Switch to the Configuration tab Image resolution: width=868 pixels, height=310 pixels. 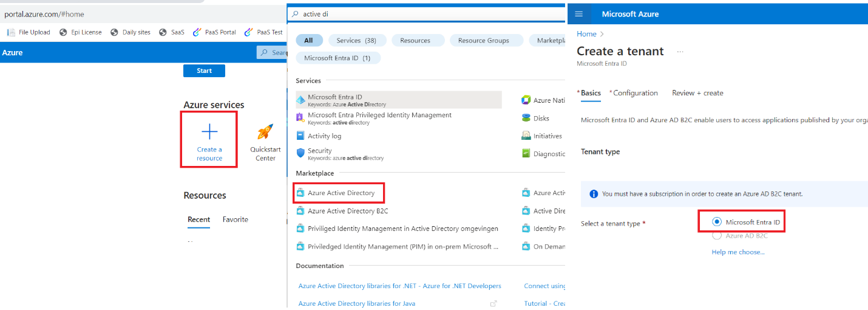click(635, 93)
